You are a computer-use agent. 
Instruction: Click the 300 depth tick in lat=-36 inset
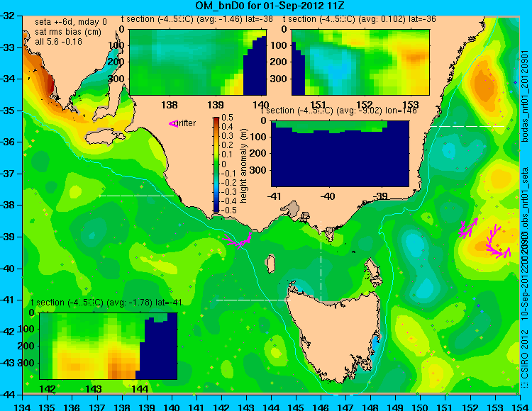[x=280, y=79]
